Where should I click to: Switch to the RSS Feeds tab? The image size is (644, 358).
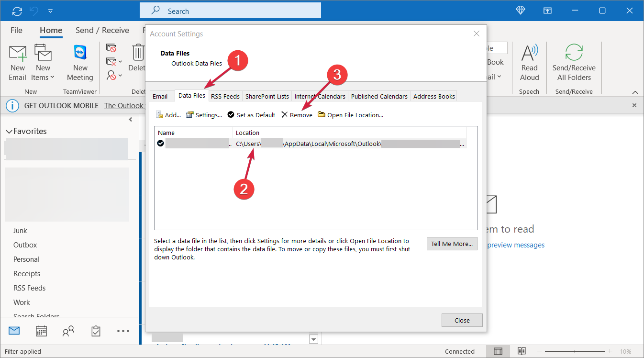pyautogui.click(x=225, y=96)
